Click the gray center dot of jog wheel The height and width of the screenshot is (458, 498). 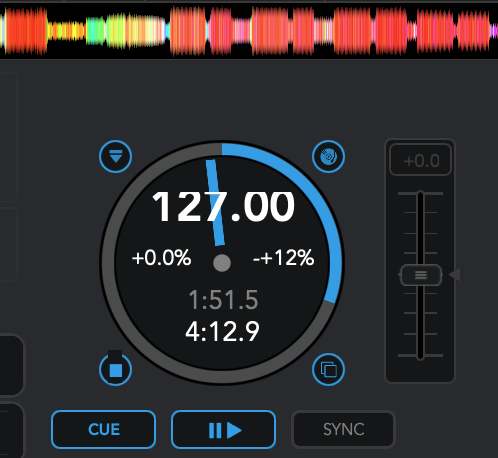pos(222,263)
